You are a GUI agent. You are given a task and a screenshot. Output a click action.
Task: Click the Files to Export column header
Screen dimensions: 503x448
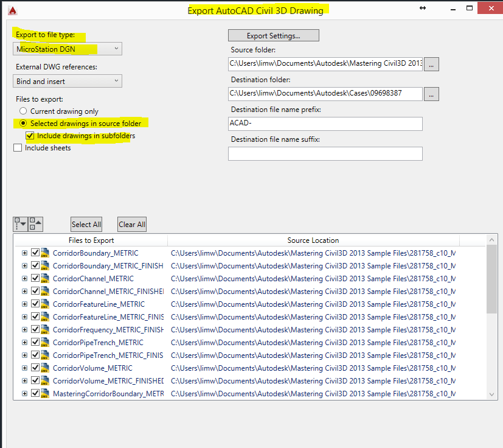pyautogui.click(x=91, y=240)
